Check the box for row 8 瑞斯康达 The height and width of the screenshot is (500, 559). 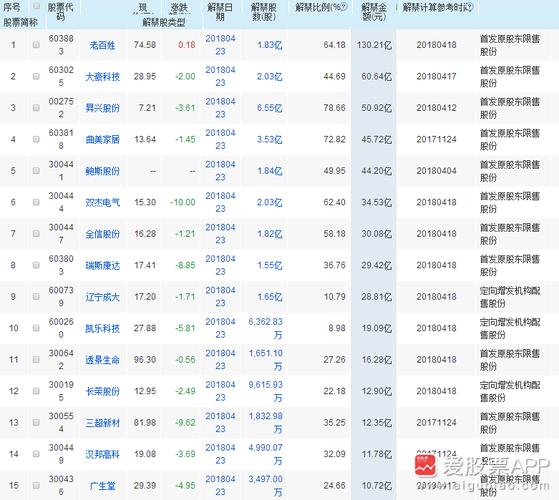tap(36, 265)
